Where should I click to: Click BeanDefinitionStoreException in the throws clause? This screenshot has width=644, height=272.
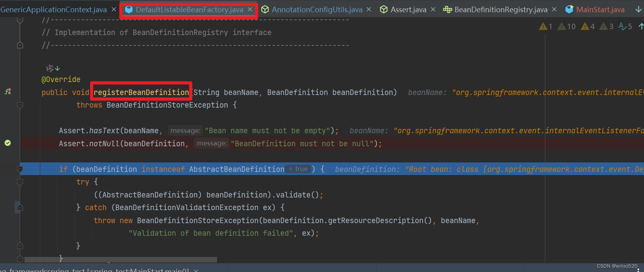(167, 105)
